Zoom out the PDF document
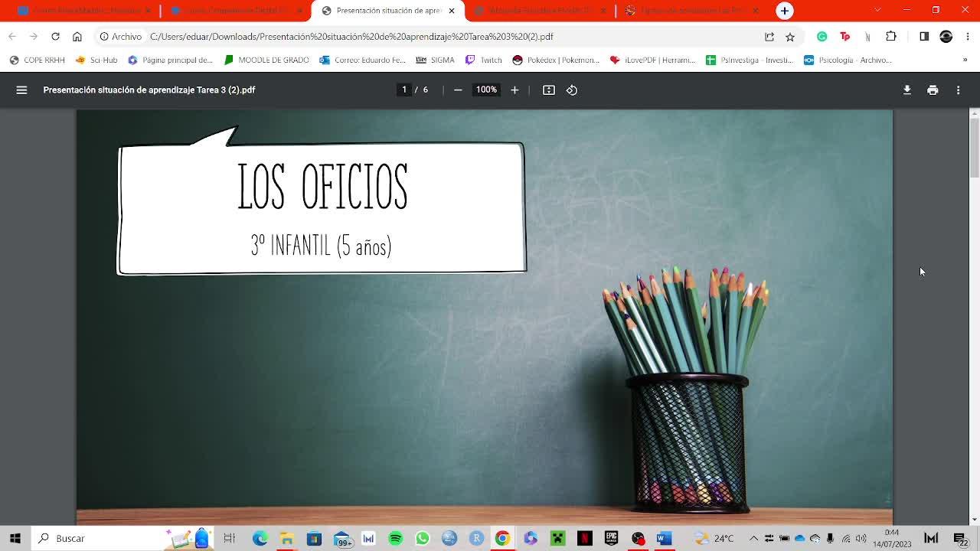This screenshot has width=980, height=551. 458,90
